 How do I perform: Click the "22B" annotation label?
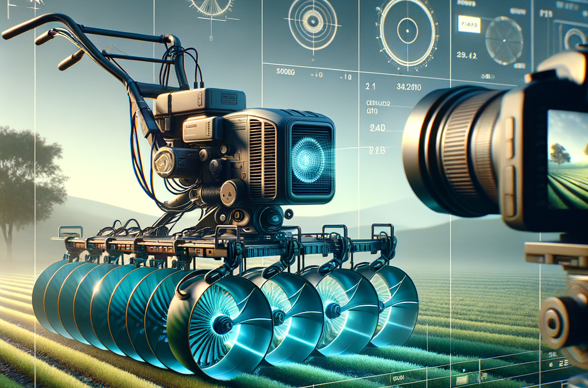(x=377, y=151)
